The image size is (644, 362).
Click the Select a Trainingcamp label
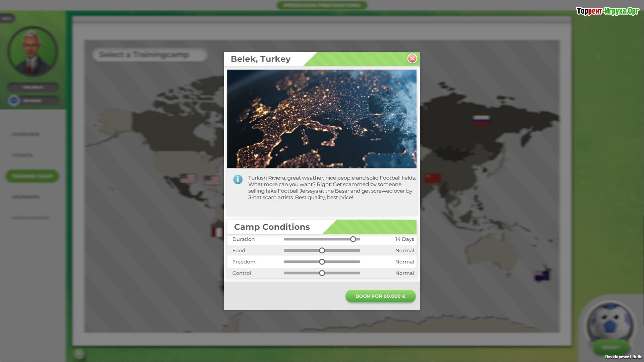145,55
